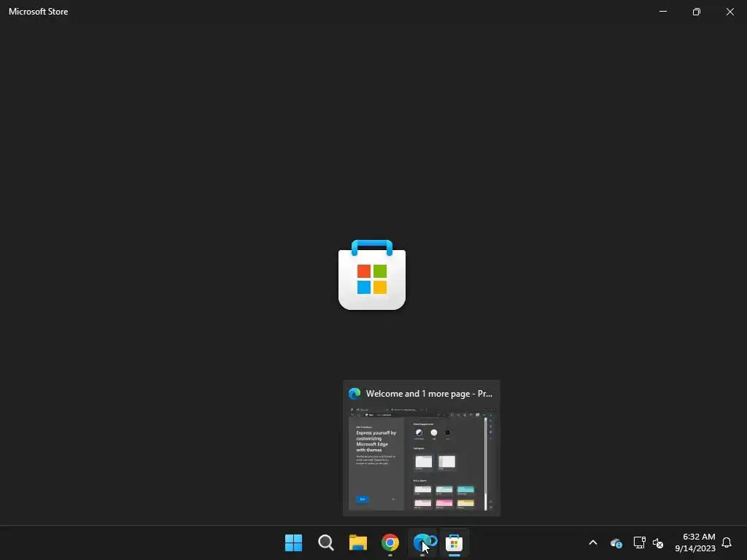
Task: Open Edge preview thumbnail window
Action: point(421,459)
